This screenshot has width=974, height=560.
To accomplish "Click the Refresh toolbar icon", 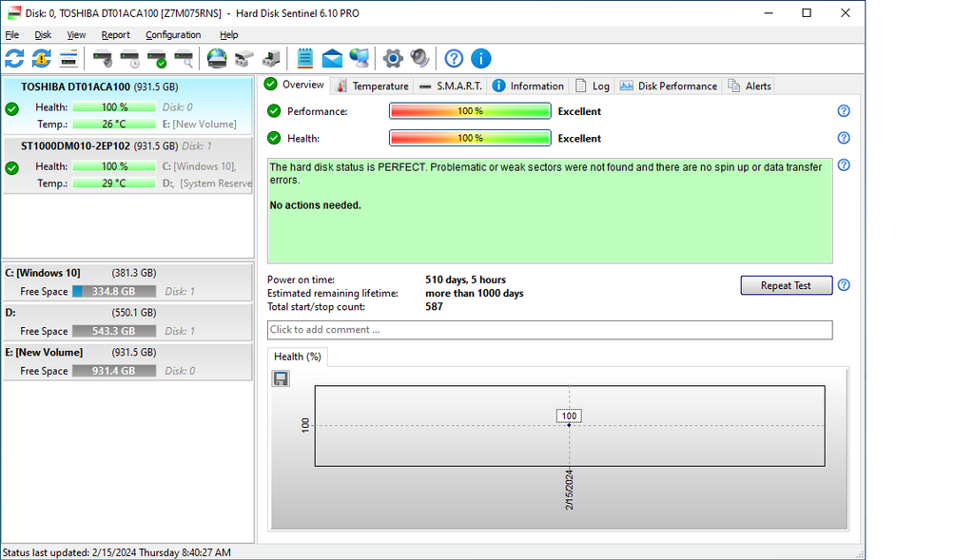I will point(14,59).
